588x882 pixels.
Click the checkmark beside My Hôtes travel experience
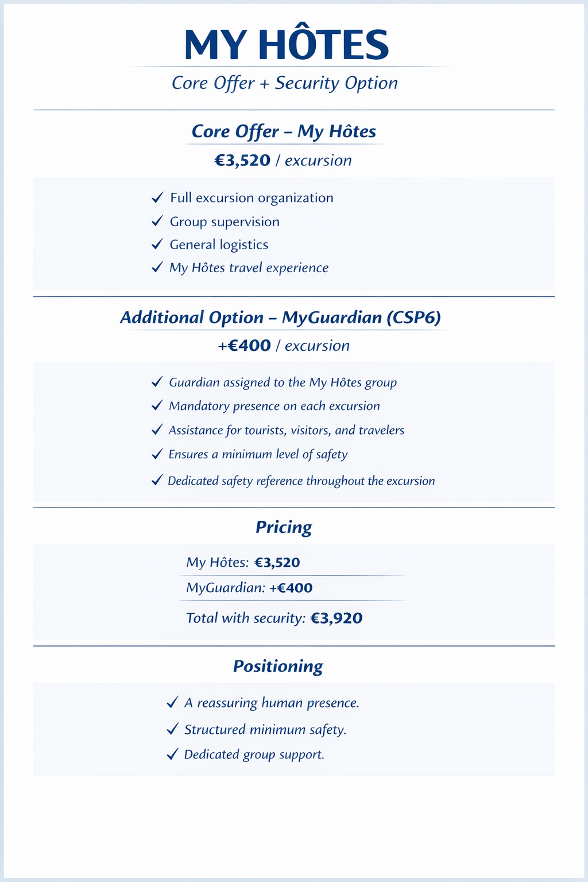click(x=157, y=268)
